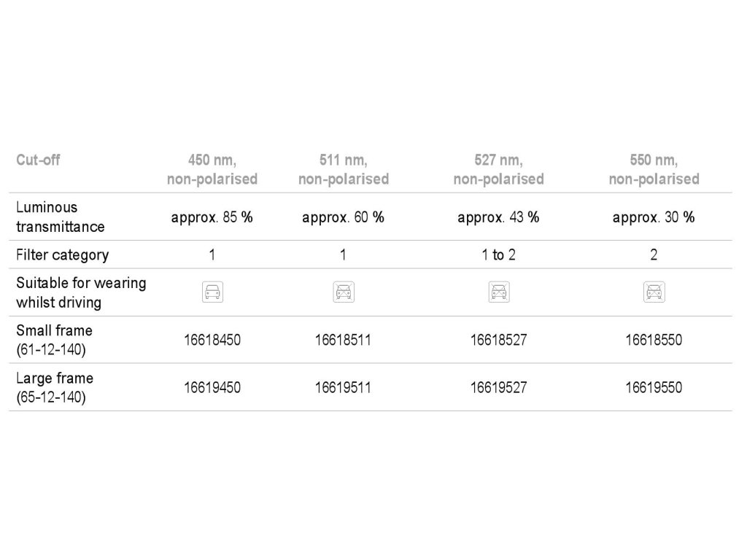The width and height of the screenshot is (747, 560).
Task: Click the Luminous transmittance row label
Action: pos(61,217)
